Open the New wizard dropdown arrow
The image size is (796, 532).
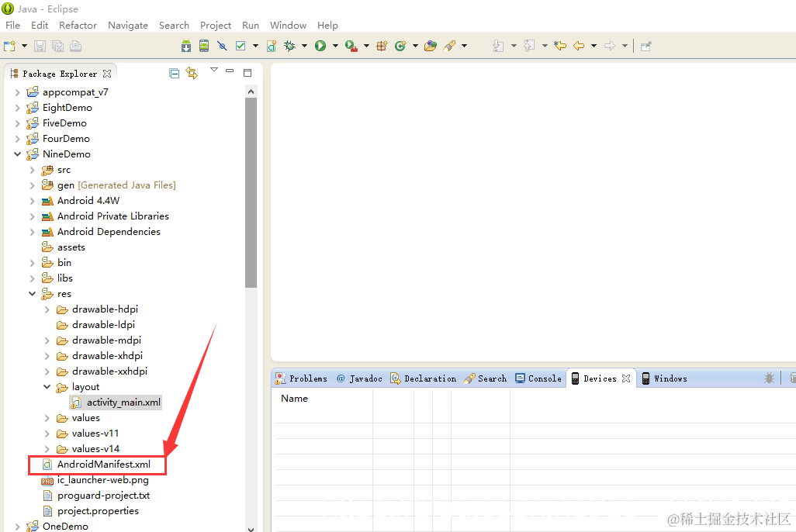[x=24, y=47]
